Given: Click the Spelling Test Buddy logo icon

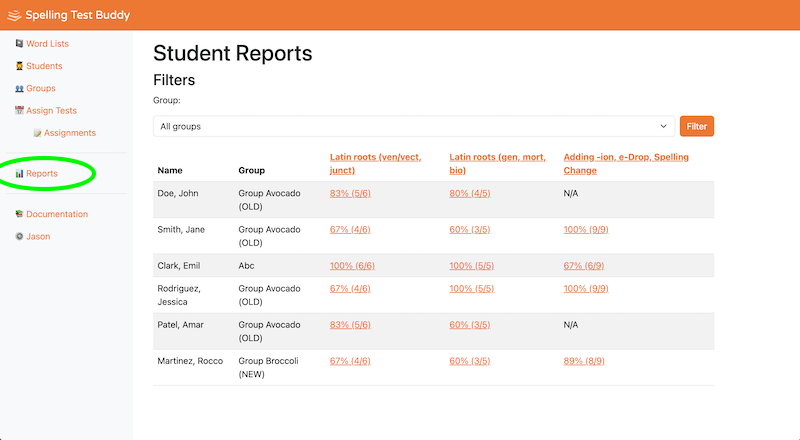Looking at the screenshot, I should 13,15.
